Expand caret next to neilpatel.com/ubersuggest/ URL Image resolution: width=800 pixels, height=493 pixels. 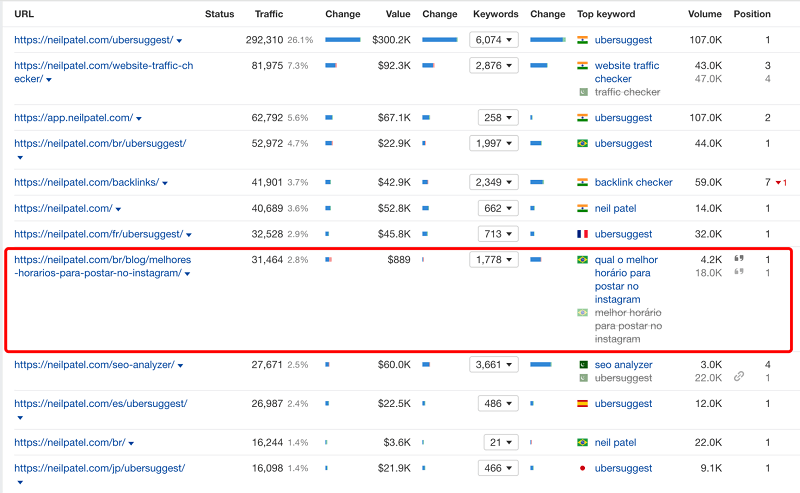(179, 41)
